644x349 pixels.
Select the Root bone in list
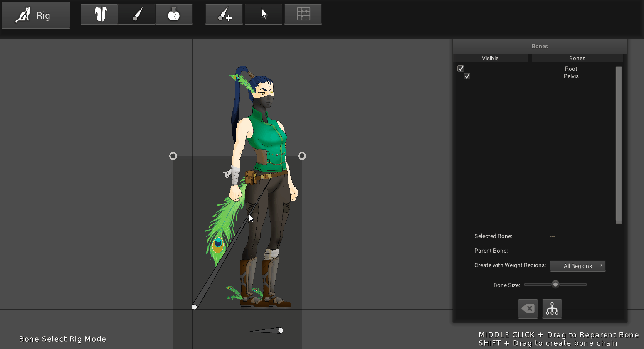(571, 69)
